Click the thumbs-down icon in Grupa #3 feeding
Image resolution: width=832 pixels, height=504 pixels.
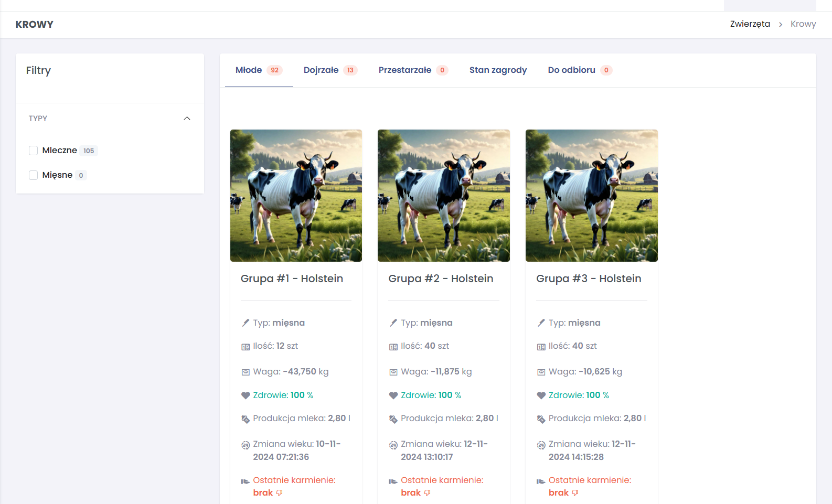point(575,493)
